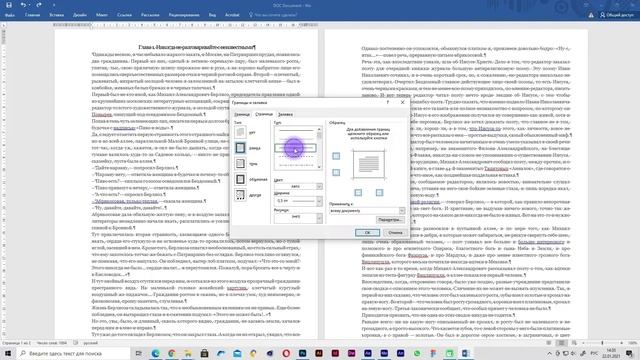Click 'Общий доступ' share button
640x360 pixels.
pos(617,15)
